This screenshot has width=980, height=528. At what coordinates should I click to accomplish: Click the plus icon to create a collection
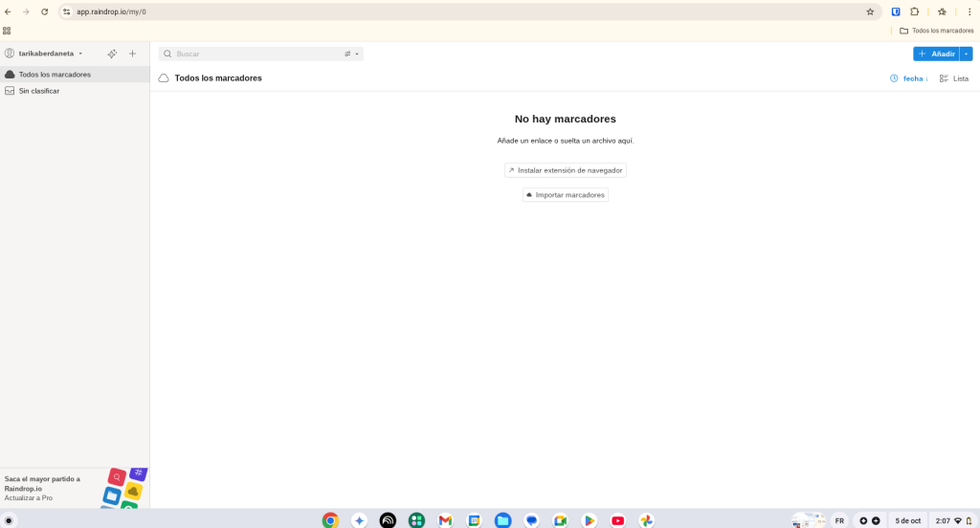click(132, 54)
